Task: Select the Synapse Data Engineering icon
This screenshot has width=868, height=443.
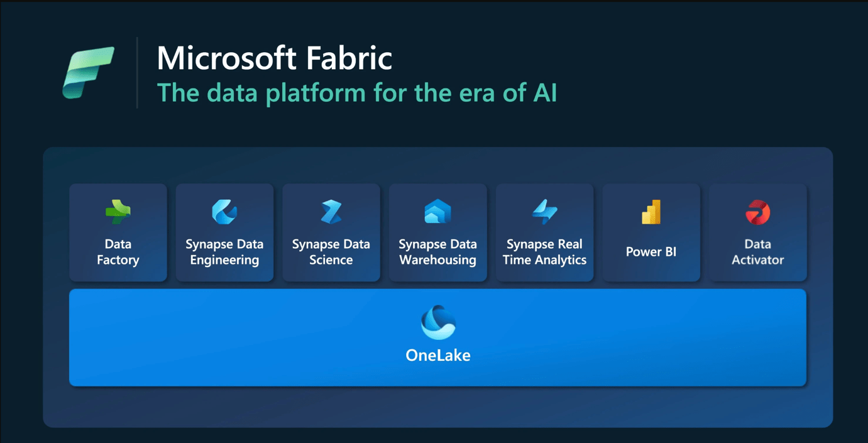Action: point(224,212)
